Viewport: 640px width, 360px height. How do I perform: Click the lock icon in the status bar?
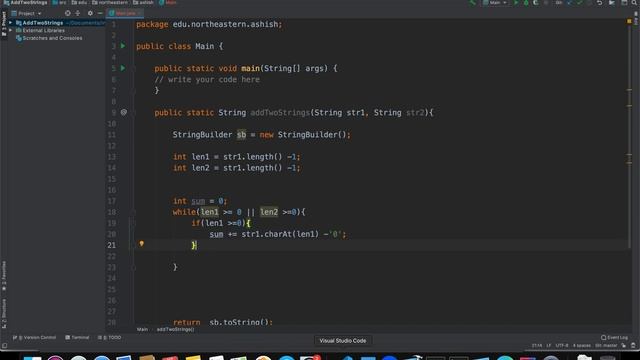[x=624, y=346]
